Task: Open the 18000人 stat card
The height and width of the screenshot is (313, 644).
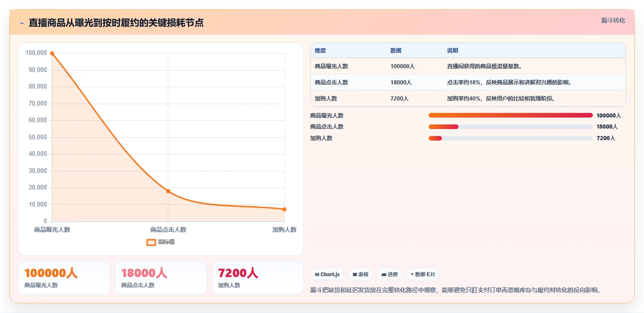Action: (x=161, y=278)
